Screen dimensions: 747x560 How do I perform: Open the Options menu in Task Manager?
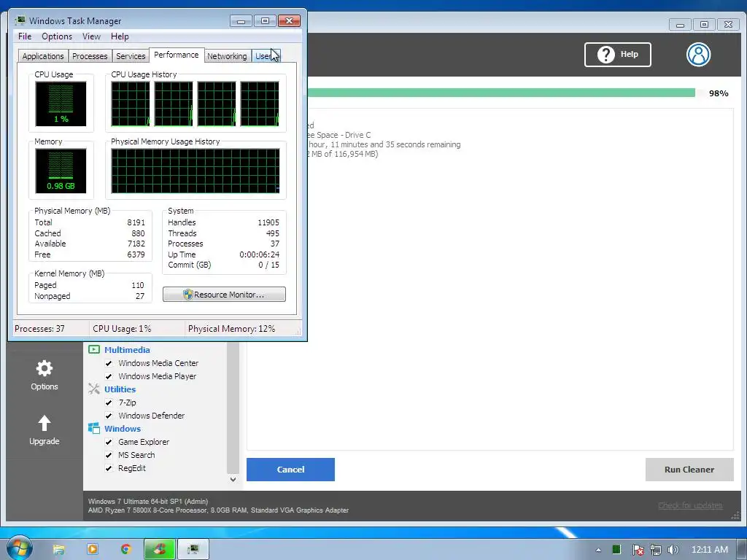(x=57, y=36)
